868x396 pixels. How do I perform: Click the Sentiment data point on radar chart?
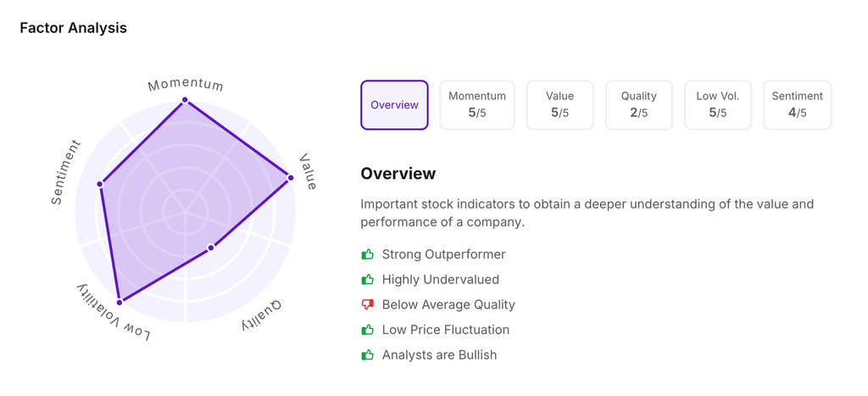click(x=100, y=184)
